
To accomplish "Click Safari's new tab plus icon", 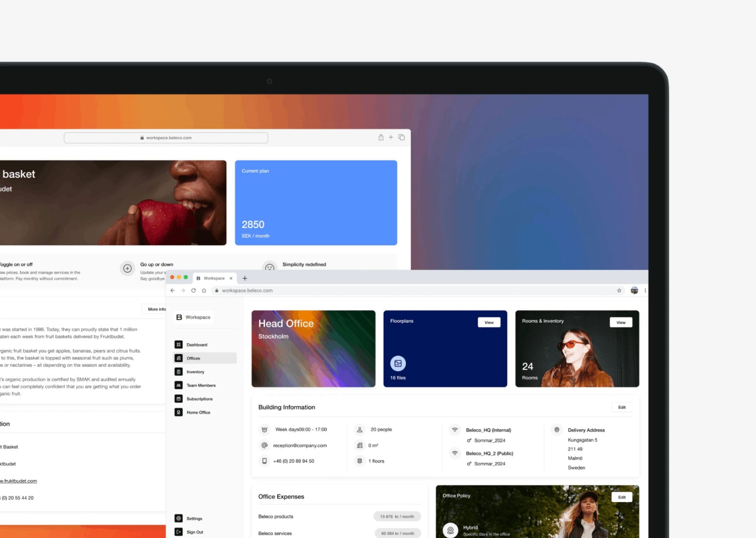I will 391,137.
